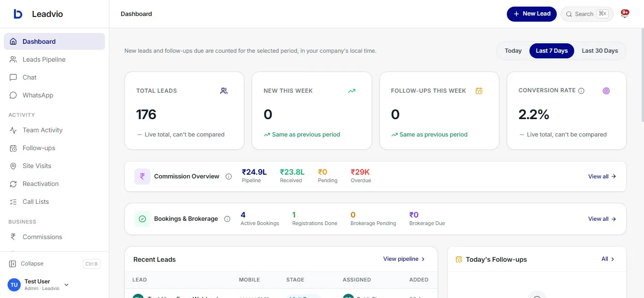Open View pipeline from Recent Leads
This screenshot has width=644, height=298.
(404, 259)
